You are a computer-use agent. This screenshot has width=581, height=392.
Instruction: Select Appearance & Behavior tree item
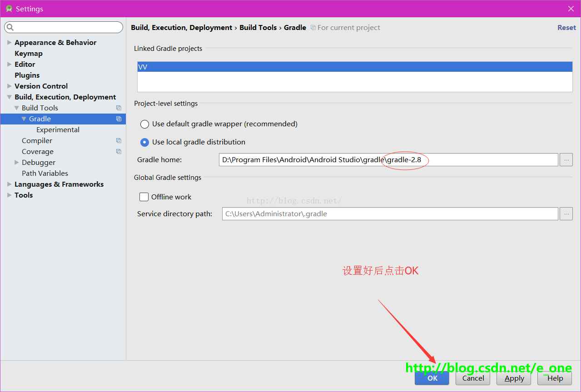tap(55, 42)
